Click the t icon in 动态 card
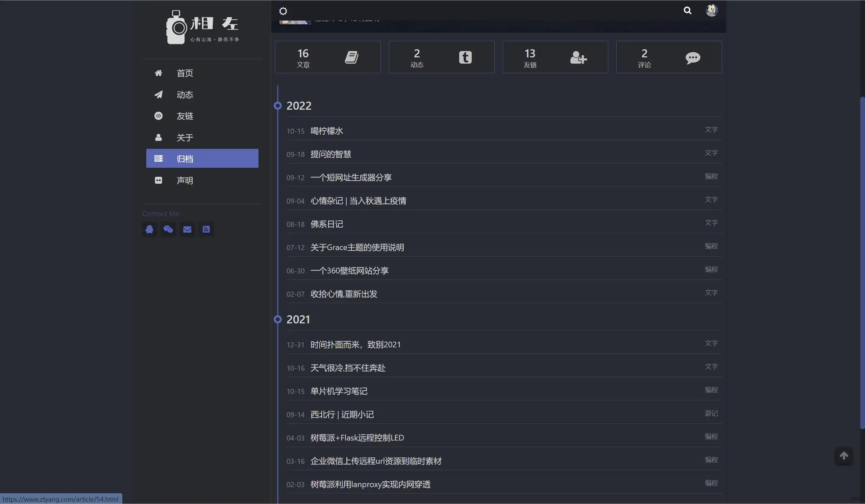The image size is (865, 504). pos(465,57)
